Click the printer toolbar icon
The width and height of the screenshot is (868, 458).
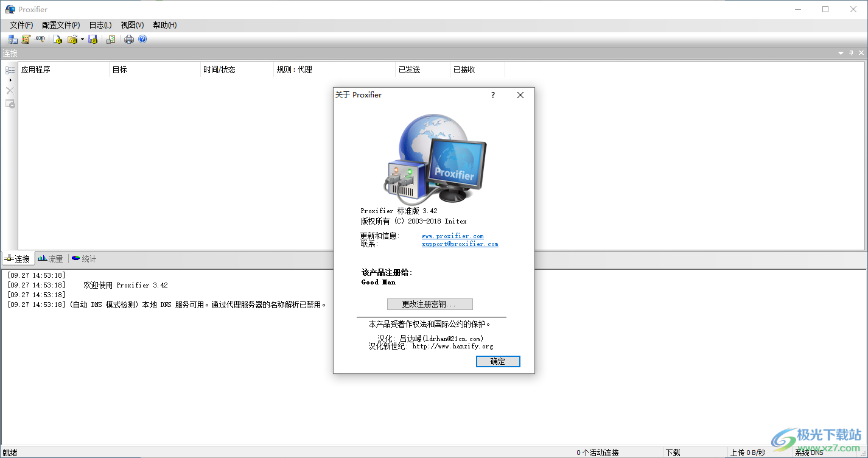(x=129, y=40)
